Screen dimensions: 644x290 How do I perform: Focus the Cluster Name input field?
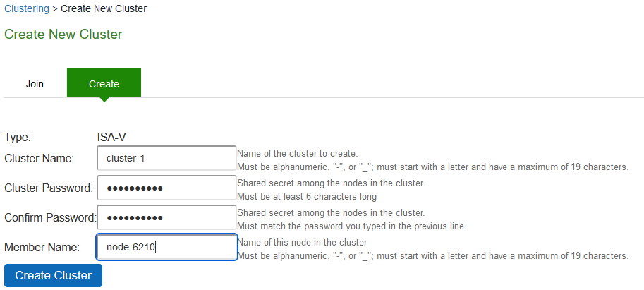(166, 158)
